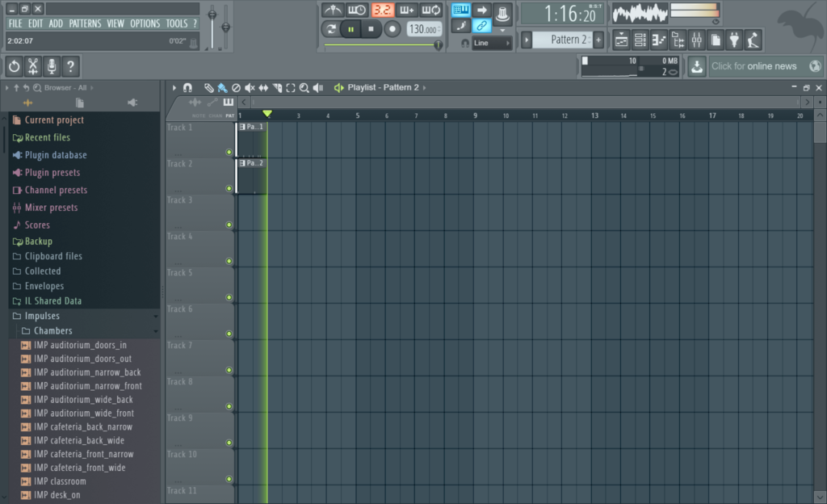
Task: Open the OPTIONS menu
Action: pyautogui.click(x=145, y=23)
